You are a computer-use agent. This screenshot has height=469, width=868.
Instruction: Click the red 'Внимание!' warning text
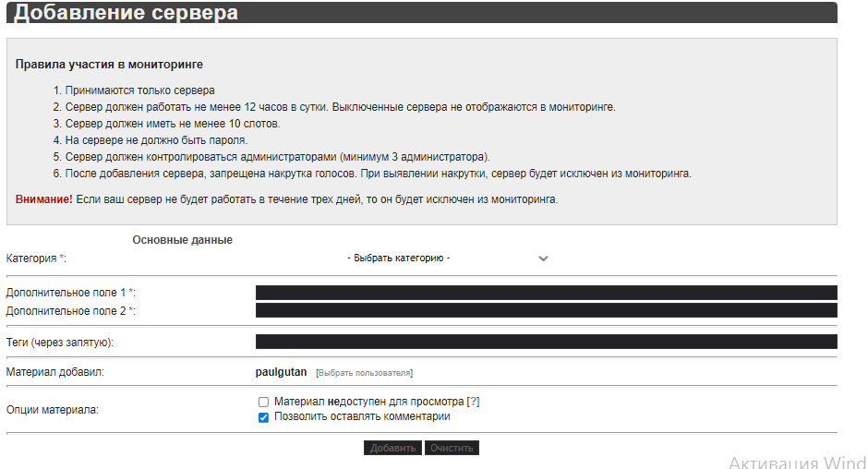43,199
